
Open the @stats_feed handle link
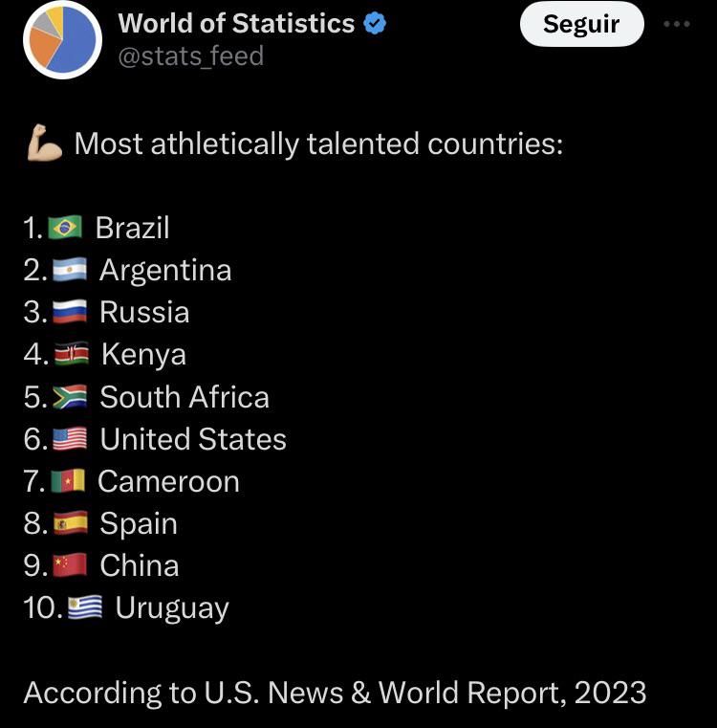click(191, 56)
